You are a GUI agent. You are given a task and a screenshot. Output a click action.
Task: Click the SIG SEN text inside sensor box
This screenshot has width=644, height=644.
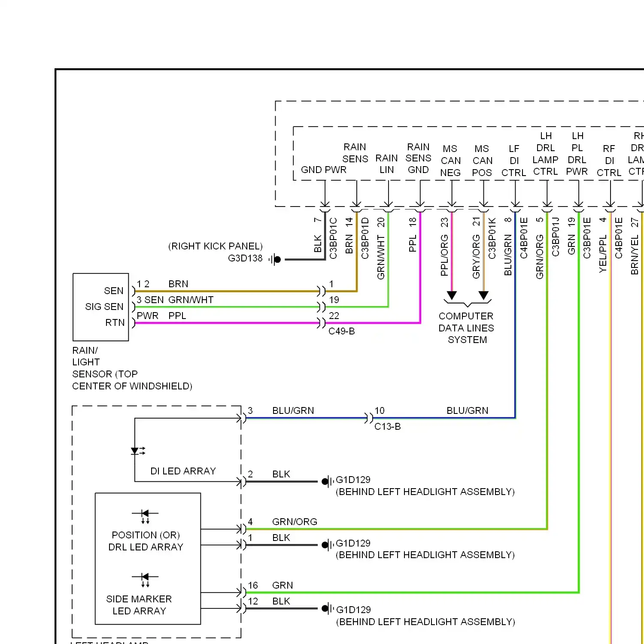104,307
